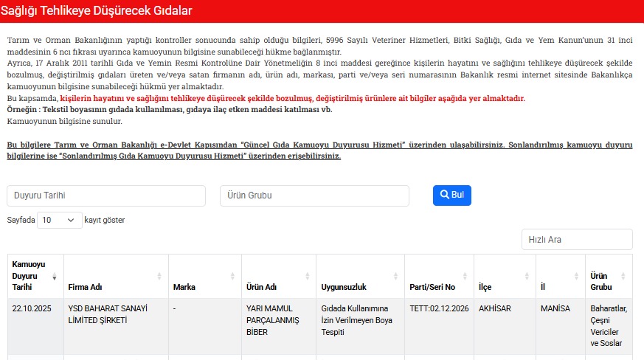This screenshot has width=644, height=360.
Task: Open the records-per-page dropdown showing 10
Action: 59,220
